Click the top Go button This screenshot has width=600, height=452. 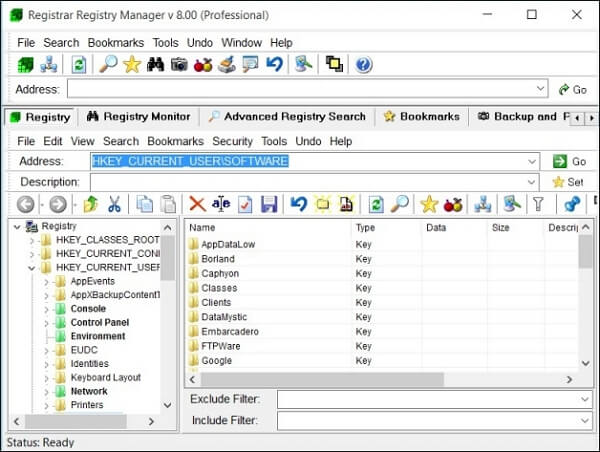click(x=573, y=90)
